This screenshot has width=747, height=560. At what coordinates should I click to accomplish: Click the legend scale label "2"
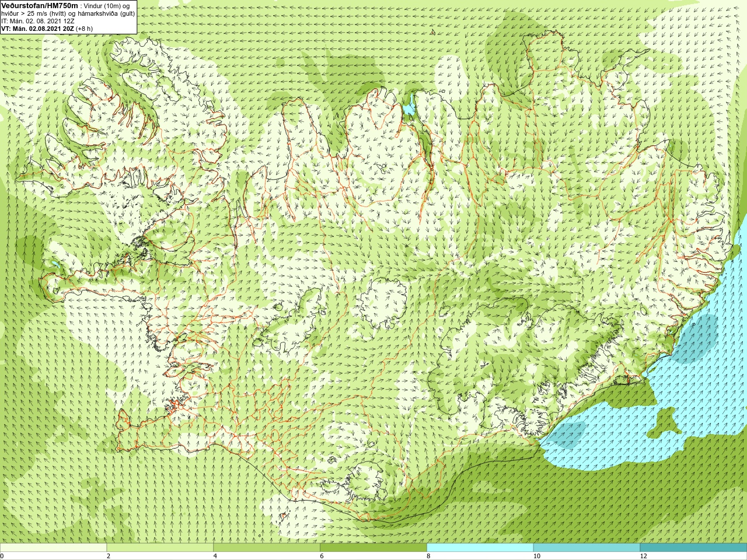109,556
